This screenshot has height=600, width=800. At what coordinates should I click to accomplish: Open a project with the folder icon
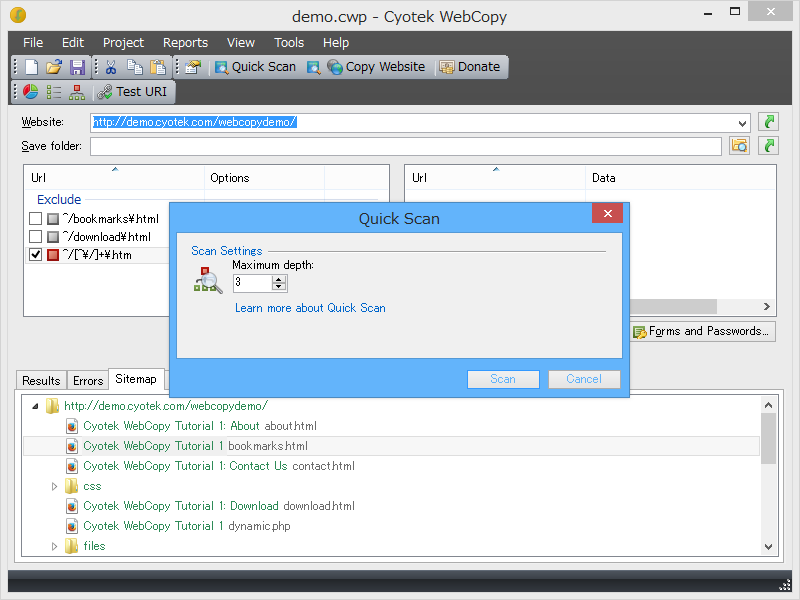[x=54, y=67]
